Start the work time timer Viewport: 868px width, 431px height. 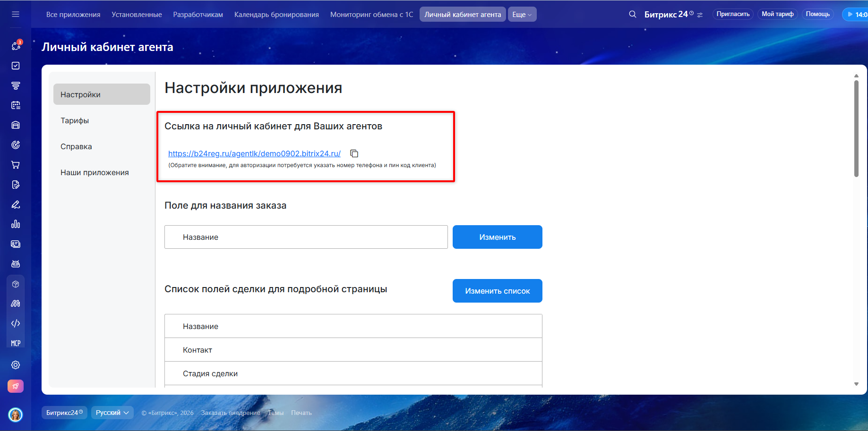(x=856, y=14)
